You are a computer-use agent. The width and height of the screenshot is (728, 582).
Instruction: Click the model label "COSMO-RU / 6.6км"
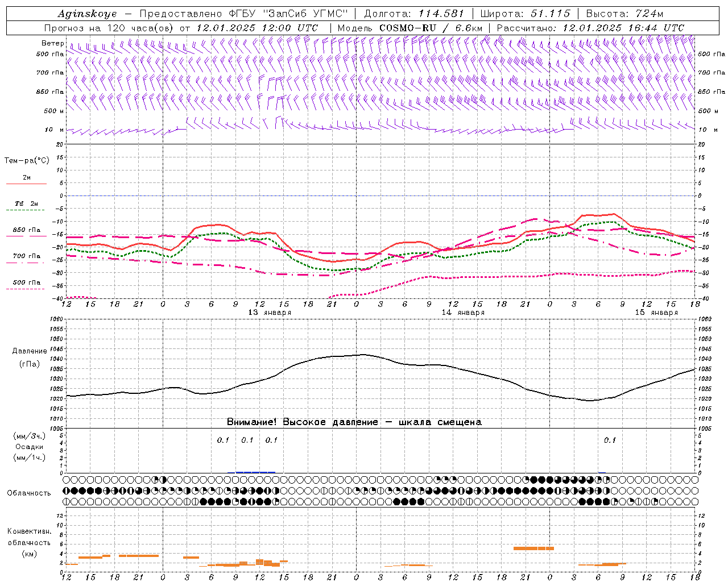click(431, 28)
